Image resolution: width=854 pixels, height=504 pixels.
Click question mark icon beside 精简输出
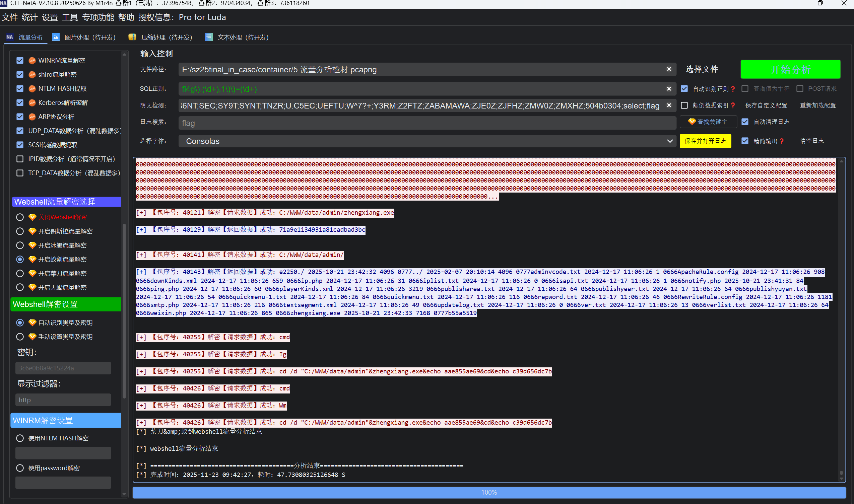coord(782,141)
